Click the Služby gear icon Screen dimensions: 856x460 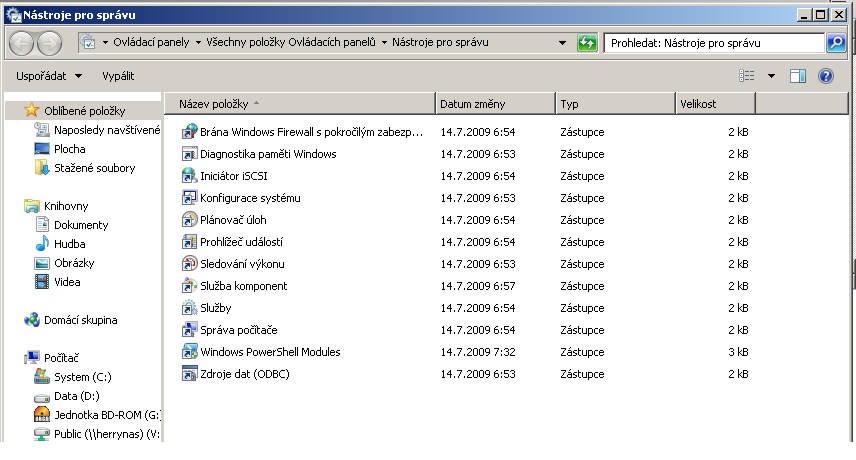click(190, 308)
